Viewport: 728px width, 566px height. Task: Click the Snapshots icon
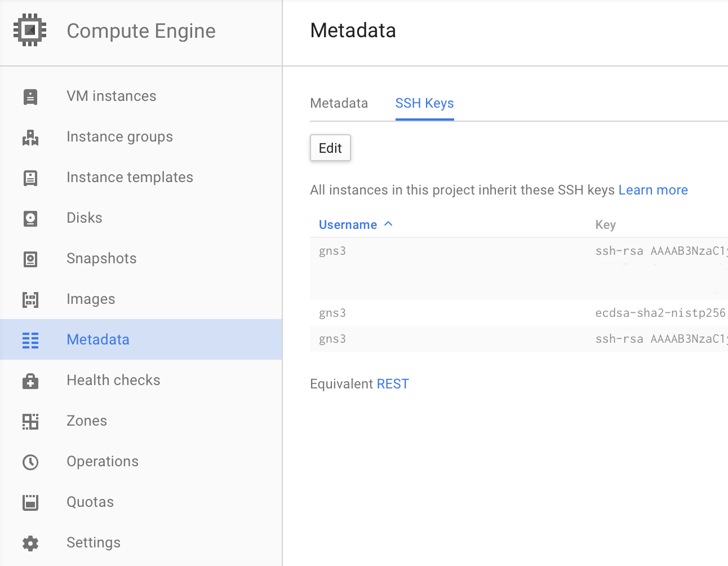(x=30, y=259)
